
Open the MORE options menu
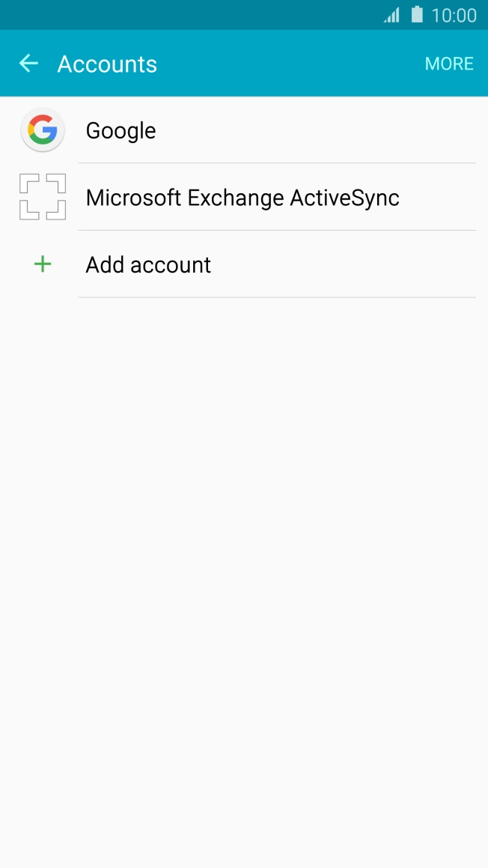(x=448, y=64)
